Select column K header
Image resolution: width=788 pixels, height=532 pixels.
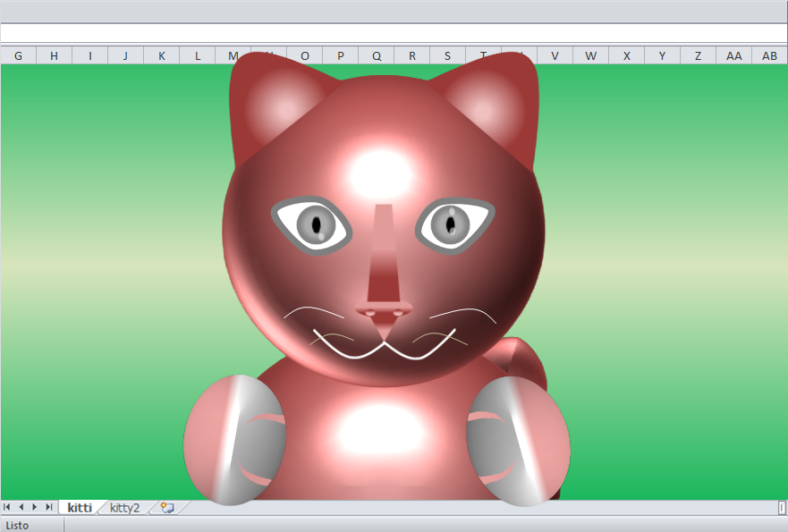[161, 55]
